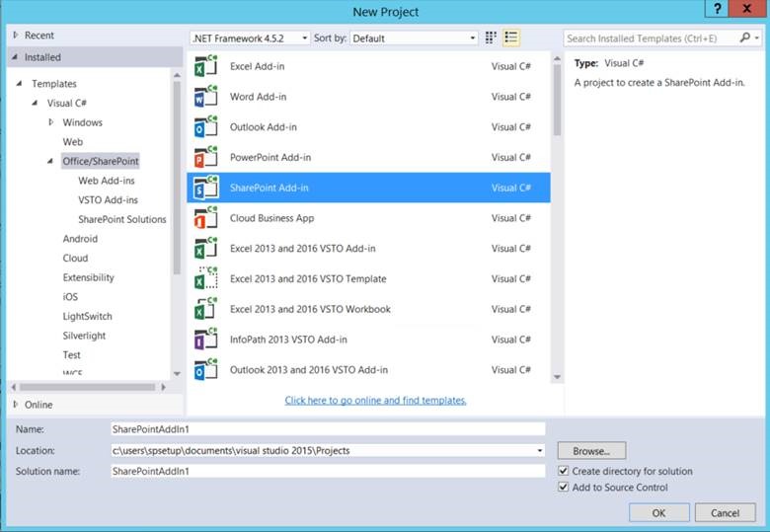Screen dimensions: 770x532
Task: Select SharePoint Solutions in the tree
Action: coord(122,219)
